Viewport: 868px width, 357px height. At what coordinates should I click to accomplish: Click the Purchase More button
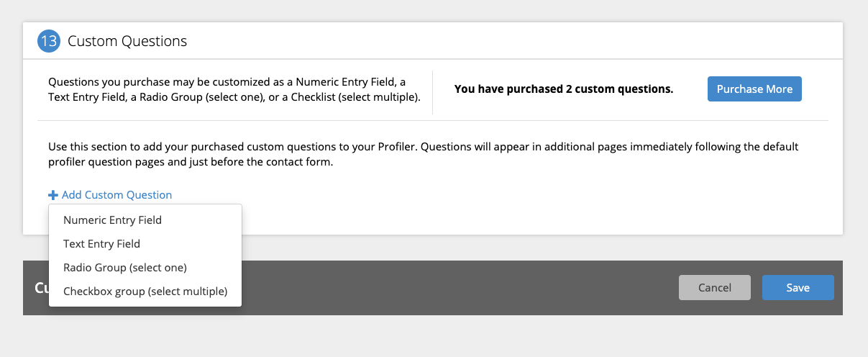pyautogui.click(x=754, y=89)
